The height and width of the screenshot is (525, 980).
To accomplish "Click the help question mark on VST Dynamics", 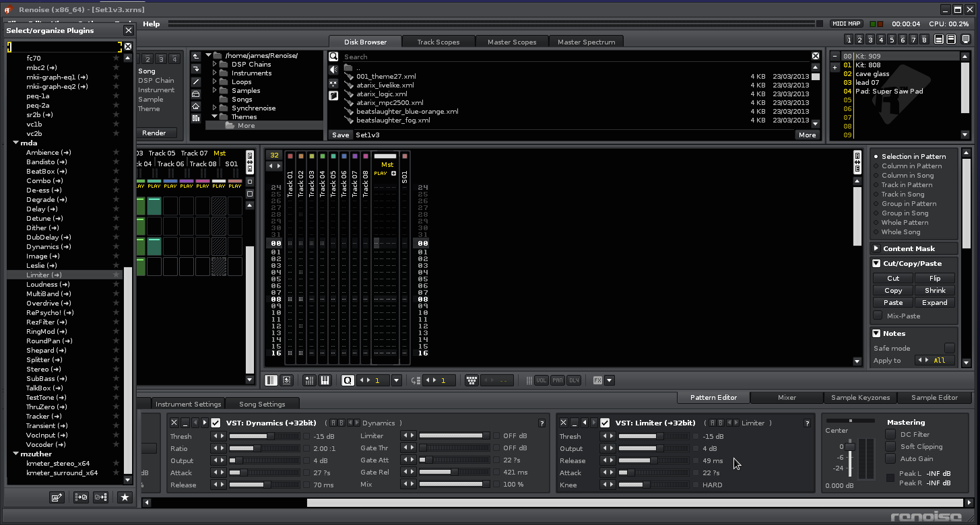I will (542, 423).
